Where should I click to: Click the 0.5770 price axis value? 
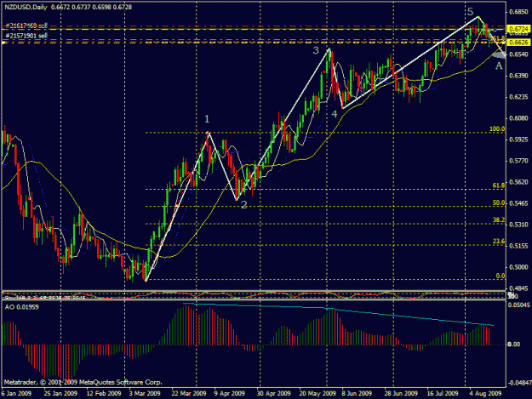[x=519, y=160]
